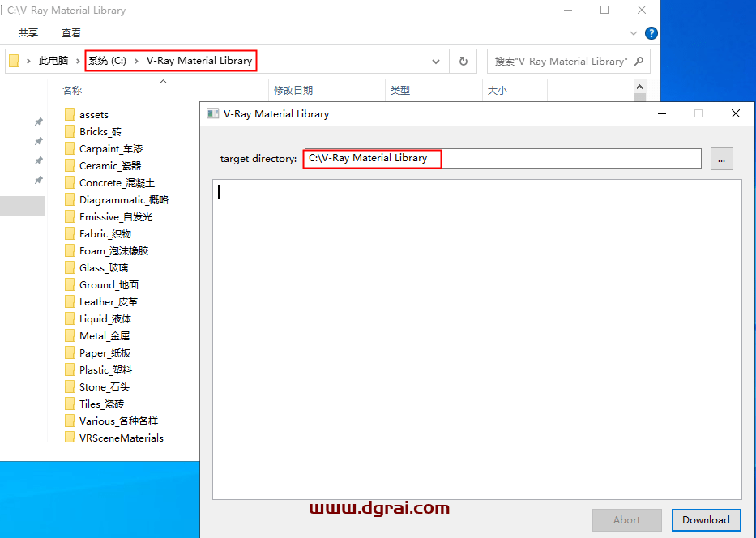Select the Foam_泡沫橡胶 folder icon
Viewport: 756px width, 538px height.
tap(70, 250)
